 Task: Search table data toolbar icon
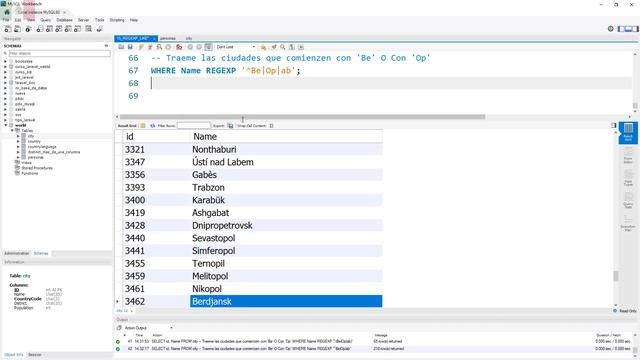tap(89, 29)
